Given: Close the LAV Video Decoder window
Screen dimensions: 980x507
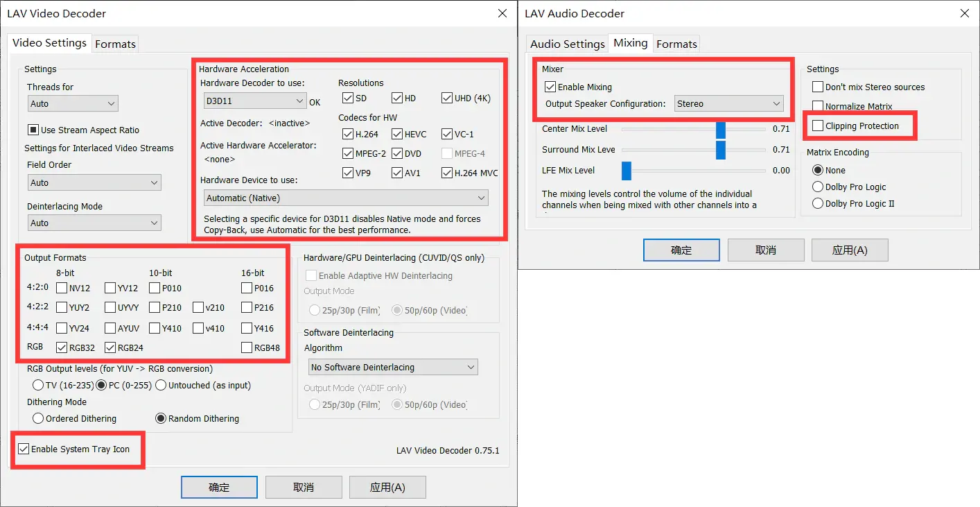Looking at the screenshot, I should pos(502,13).
